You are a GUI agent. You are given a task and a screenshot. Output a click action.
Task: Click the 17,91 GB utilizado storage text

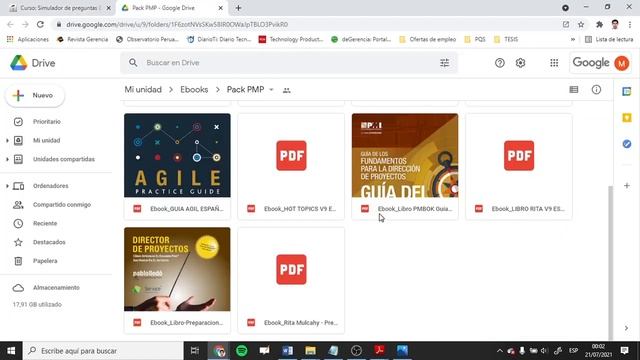pyautogui.click(x=37, y=304)
